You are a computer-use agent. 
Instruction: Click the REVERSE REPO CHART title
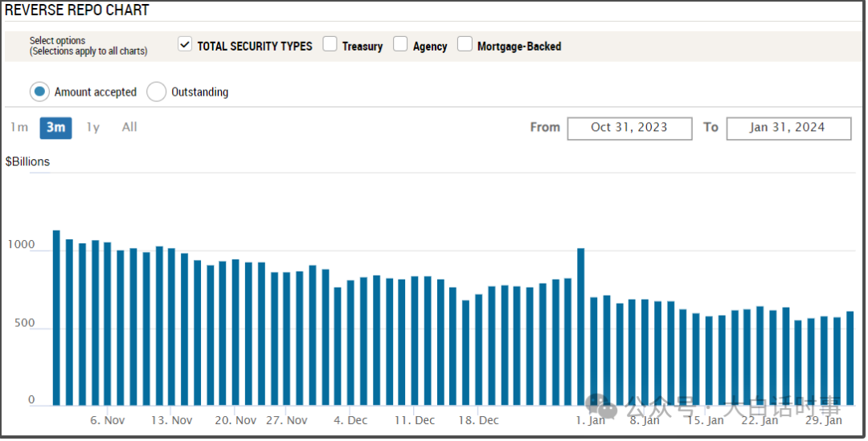click(77, 10)
